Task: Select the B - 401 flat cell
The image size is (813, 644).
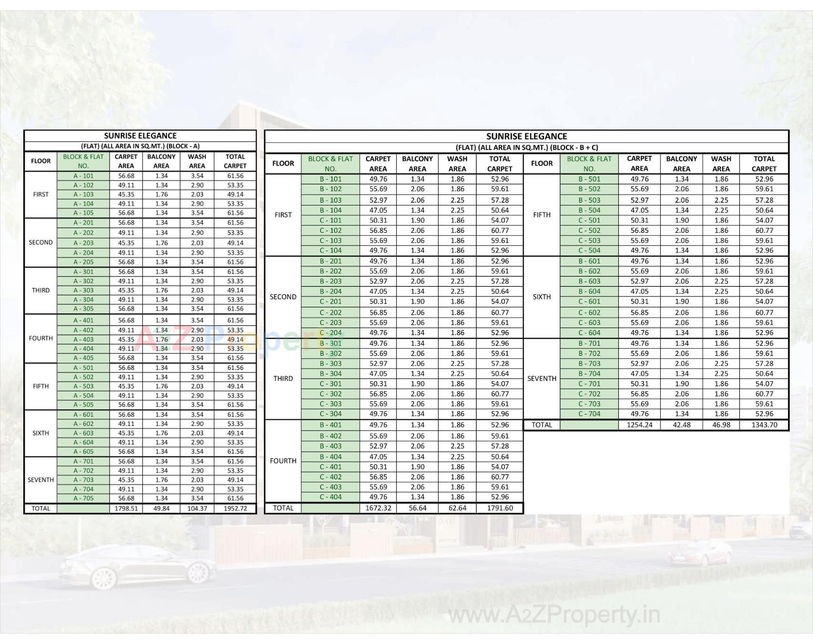Action: (x=330, y=425)
